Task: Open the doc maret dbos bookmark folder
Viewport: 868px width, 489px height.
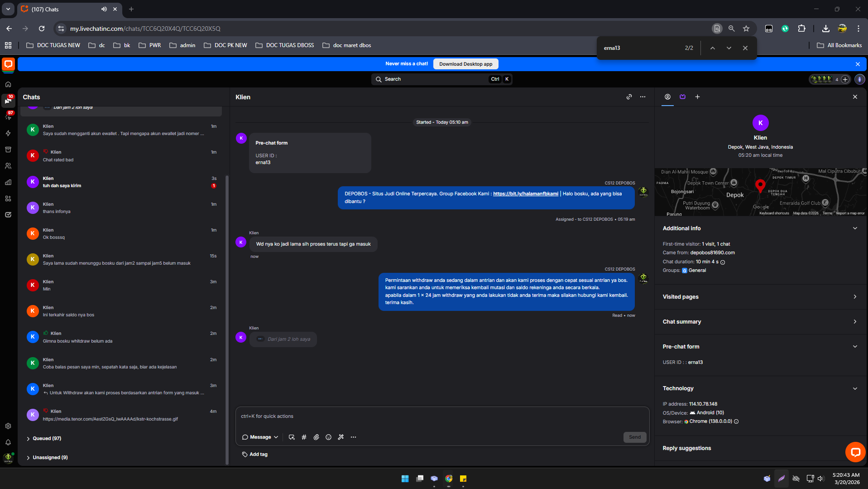Action: (x=347, y=45)
